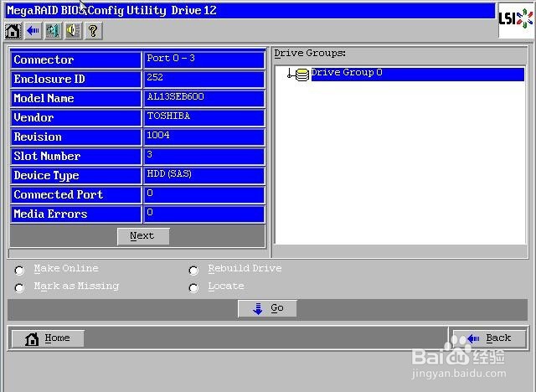
Task: Select the Mark as Missing radio button
Action: point(19,288)
